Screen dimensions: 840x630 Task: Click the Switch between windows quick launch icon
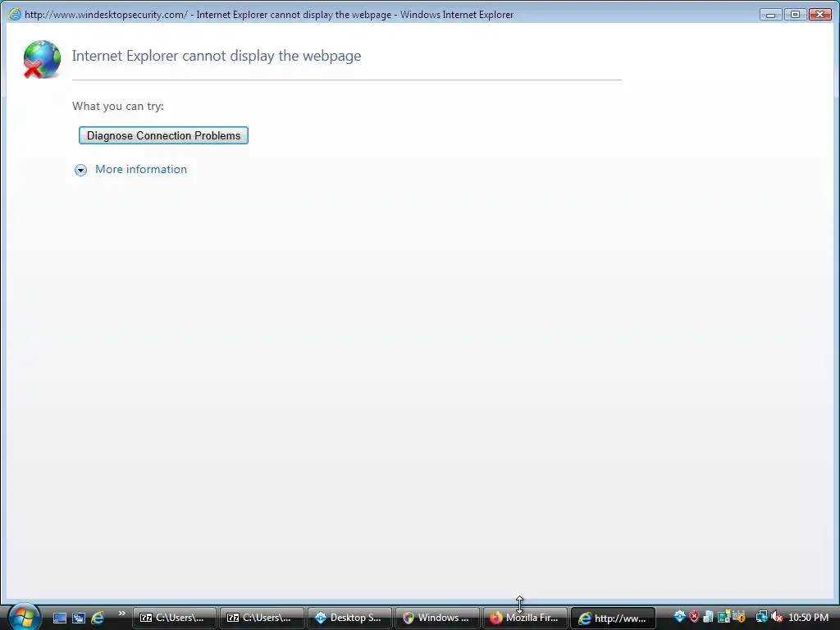79,618
